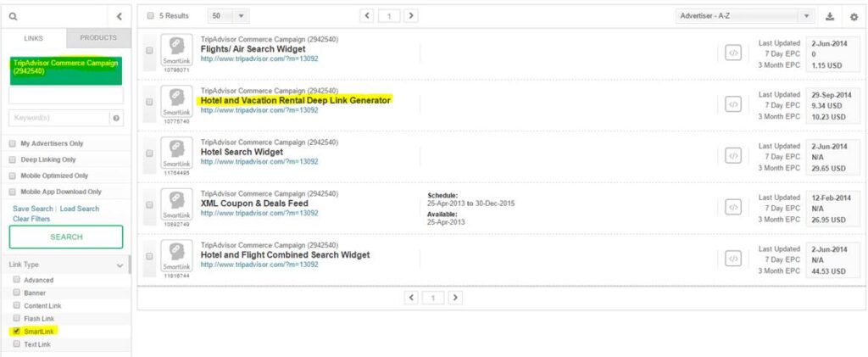Click SmartLink icon numbered 10892749
868x357 pixels.
[176, 205]
